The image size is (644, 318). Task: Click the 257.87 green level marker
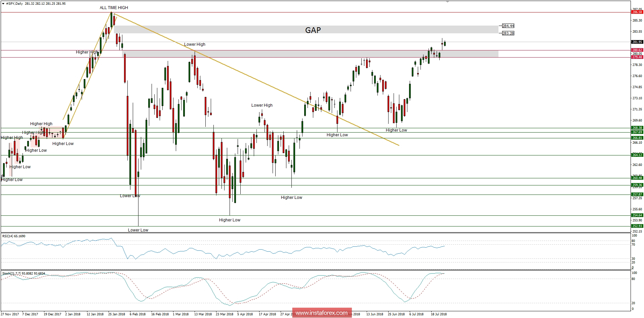pos(637,194)
